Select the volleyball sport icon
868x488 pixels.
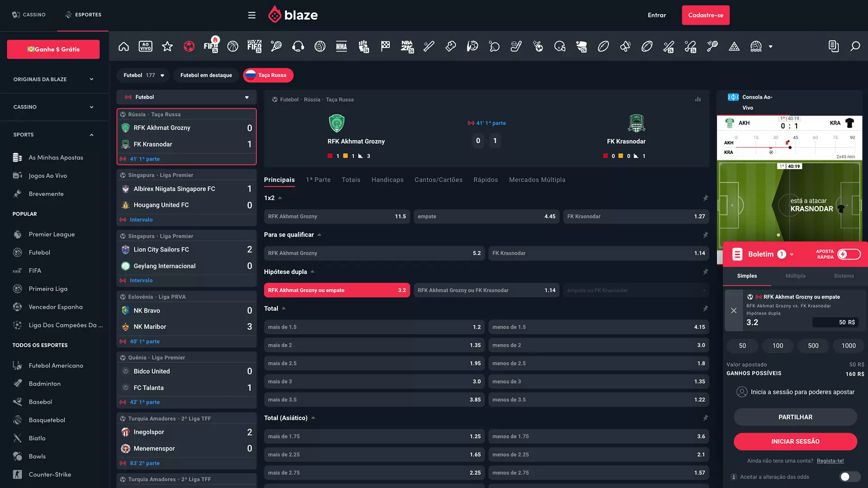320,46
